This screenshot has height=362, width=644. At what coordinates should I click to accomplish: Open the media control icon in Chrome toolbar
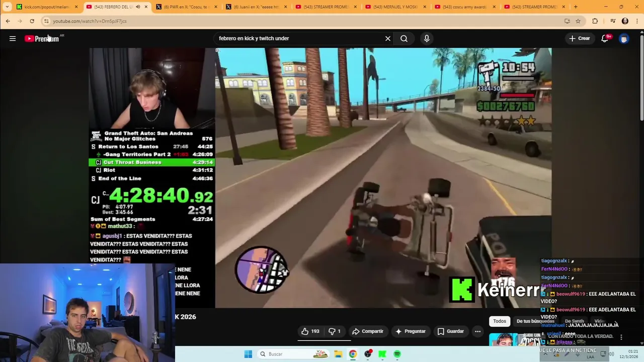tap(613, 21)
